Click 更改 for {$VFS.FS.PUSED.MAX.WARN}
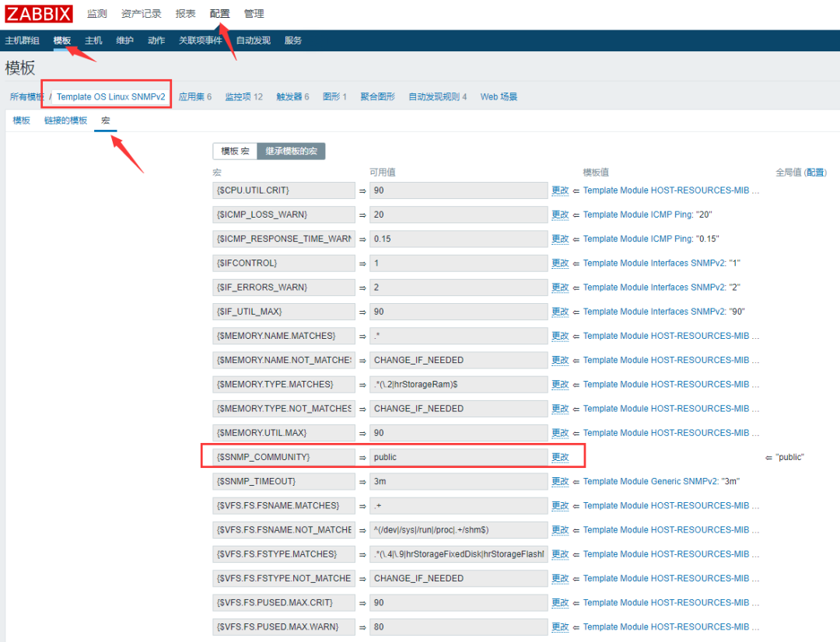 [x=560, y=627]
